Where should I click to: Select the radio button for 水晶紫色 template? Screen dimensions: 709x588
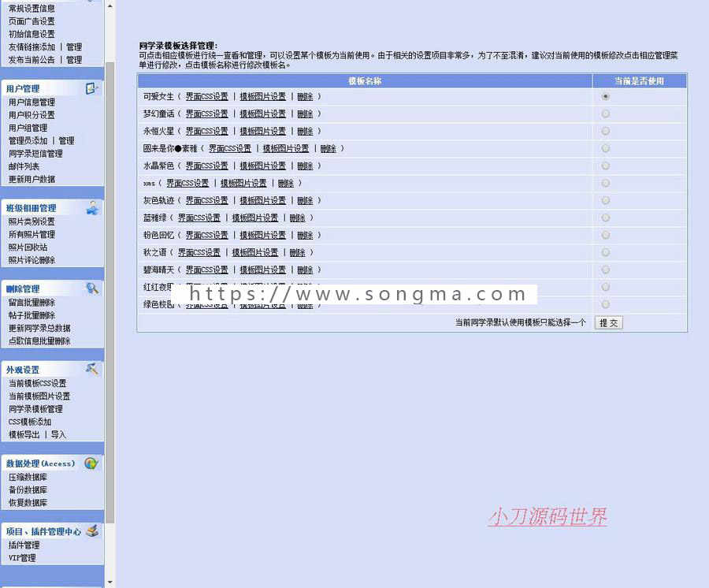pos(607,166)
